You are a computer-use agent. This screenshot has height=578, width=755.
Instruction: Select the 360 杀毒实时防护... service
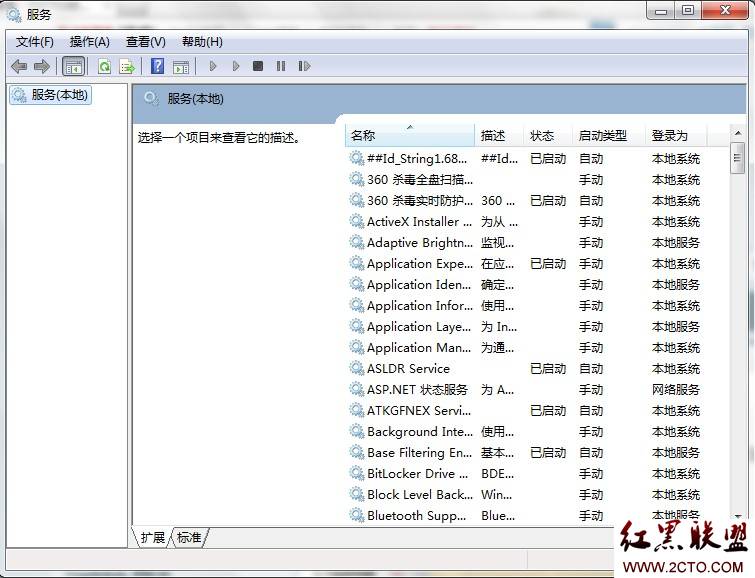[420, 200]
